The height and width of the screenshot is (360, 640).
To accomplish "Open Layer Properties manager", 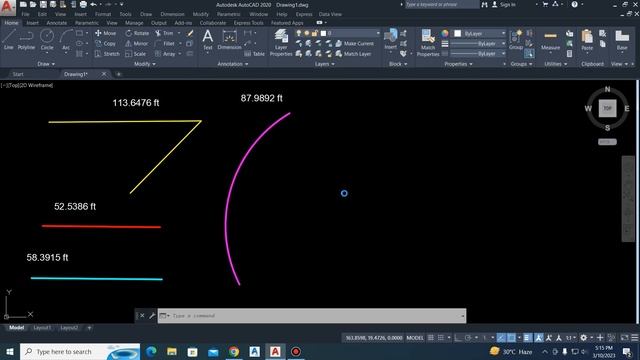I will coord(281,42).
